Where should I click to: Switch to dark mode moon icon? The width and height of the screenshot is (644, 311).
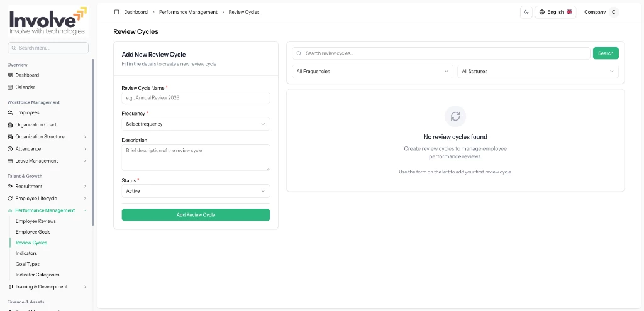[x=526, y=12]
